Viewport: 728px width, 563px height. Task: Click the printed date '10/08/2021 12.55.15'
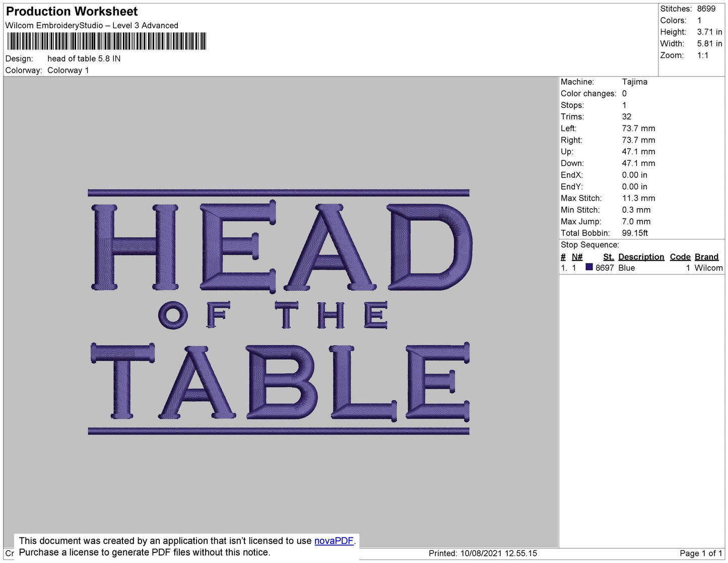[499, 553]
